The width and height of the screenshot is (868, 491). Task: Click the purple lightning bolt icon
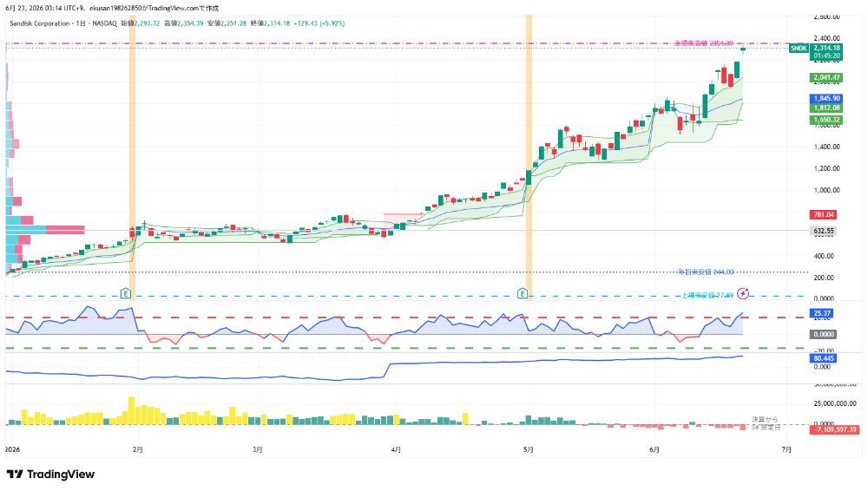(744, 293)
